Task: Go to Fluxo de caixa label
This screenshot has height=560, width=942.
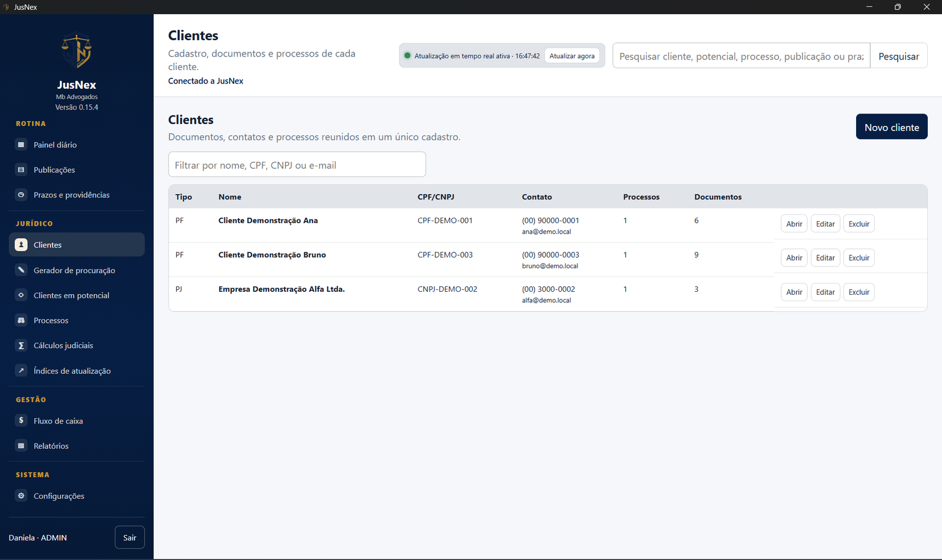Action: [58, 421]
